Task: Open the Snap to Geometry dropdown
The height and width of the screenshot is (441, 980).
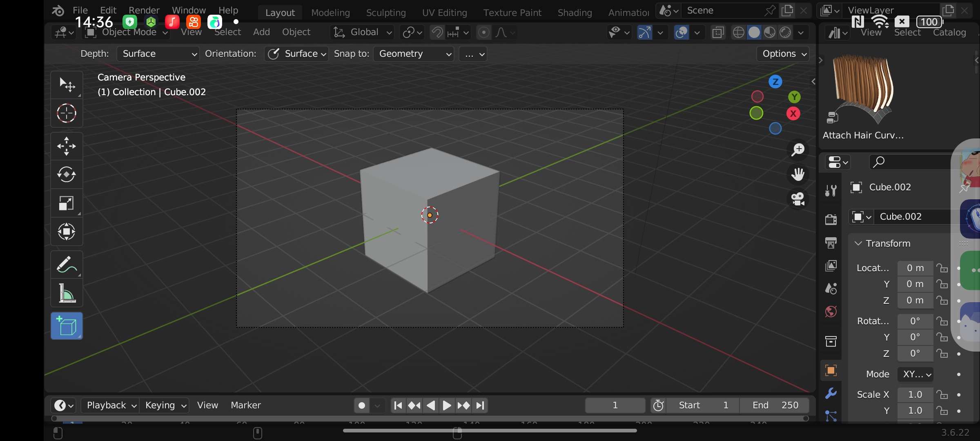Action: pos(413,54)
